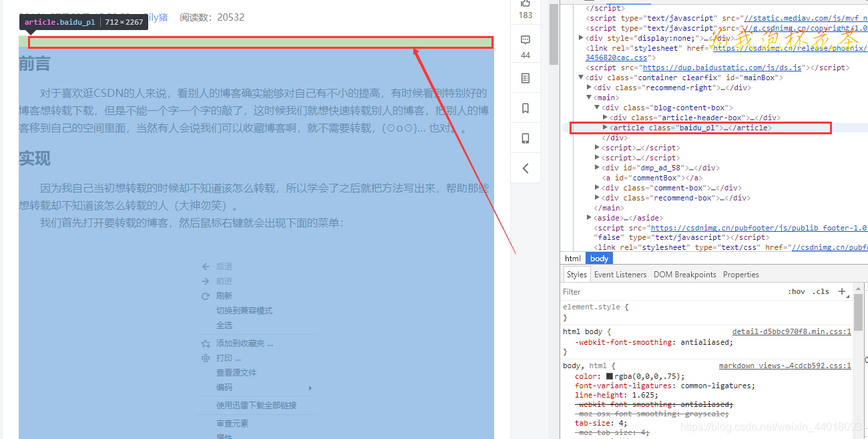The height and width of the screenshot is (439, 868).
Task: Follow the csdnimg.cn release/phoenix stylesheet link
Action: pos(791,48)
